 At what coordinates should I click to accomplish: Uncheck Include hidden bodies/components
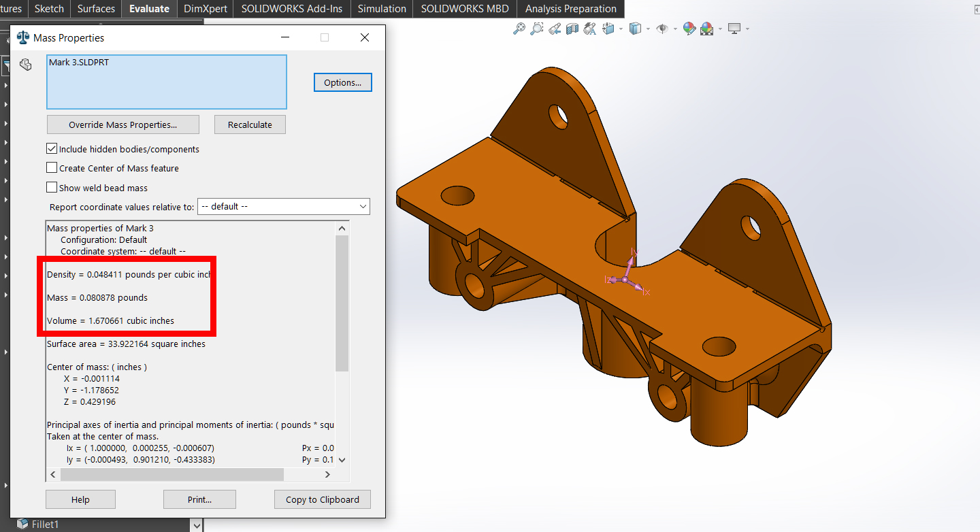52,148
